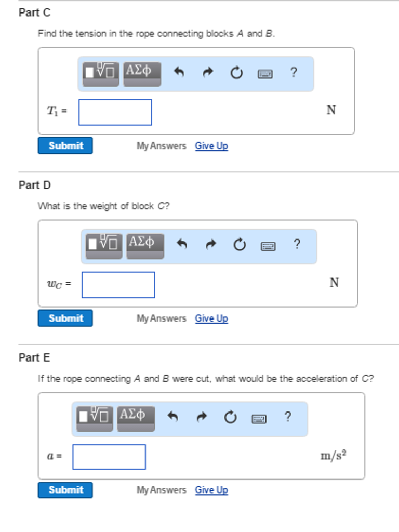Submit the Part C tension answer

65,146
